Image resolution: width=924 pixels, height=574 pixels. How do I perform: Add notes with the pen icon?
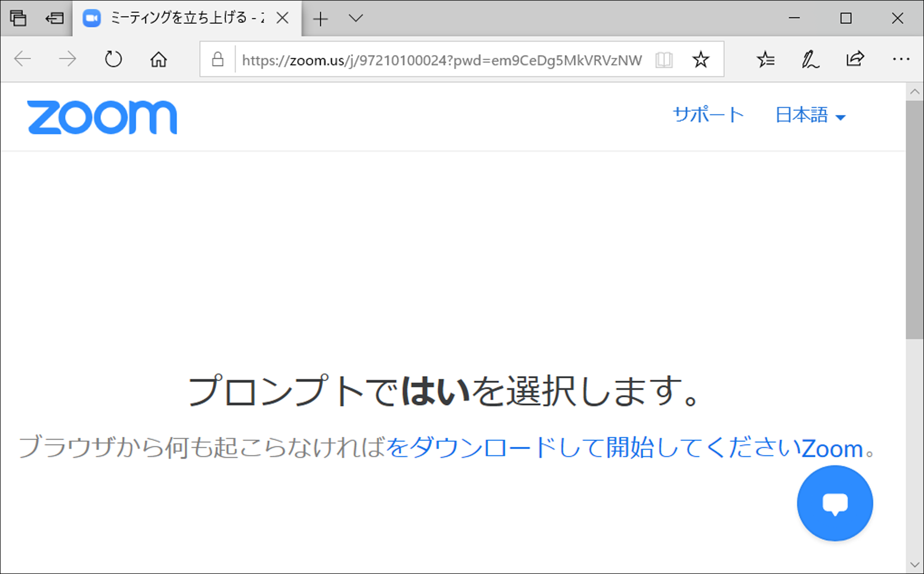click(810, 59)
